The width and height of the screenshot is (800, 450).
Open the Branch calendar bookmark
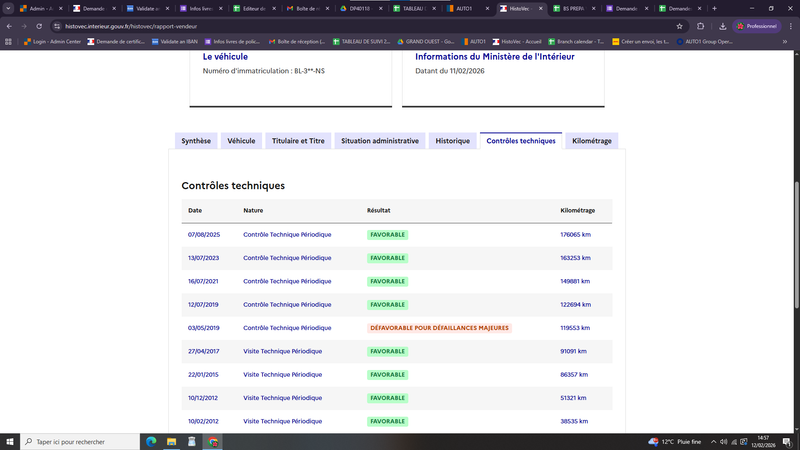pos(577,42)
